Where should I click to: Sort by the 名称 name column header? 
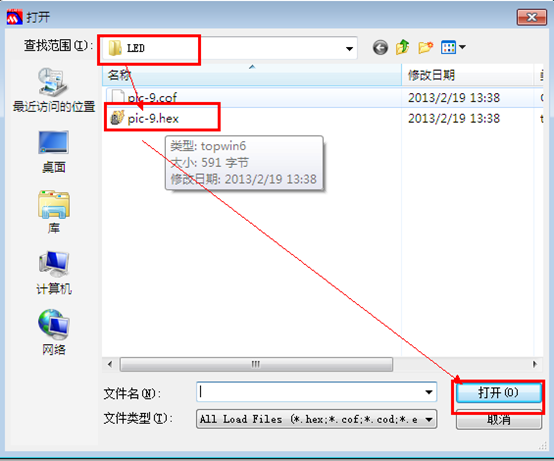tap(252, 75)
